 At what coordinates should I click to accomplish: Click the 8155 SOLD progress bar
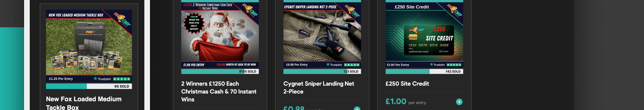220,71
